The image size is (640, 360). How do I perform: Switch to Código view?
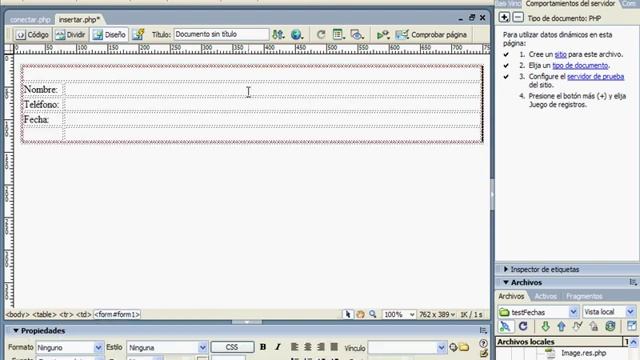point(32,35)
